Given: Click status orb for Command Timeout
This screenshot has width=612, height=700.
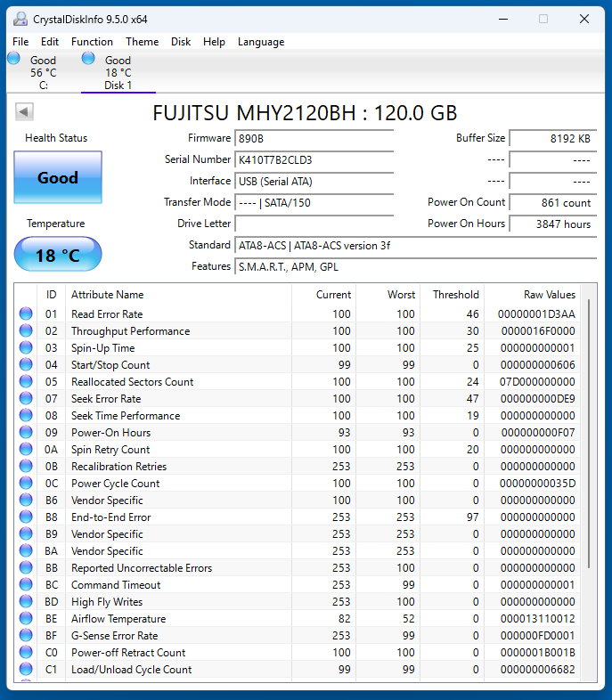Looking at the screenshot, I should point(26,584).
